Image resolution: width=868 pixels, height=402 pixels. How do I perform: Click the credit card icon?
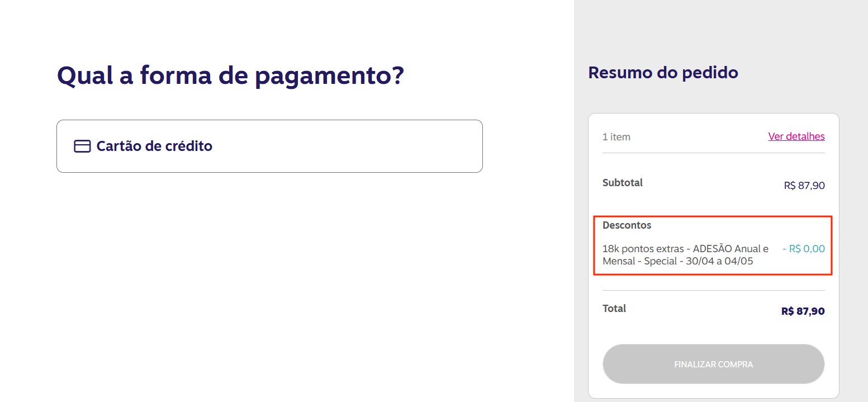point(82,146)
